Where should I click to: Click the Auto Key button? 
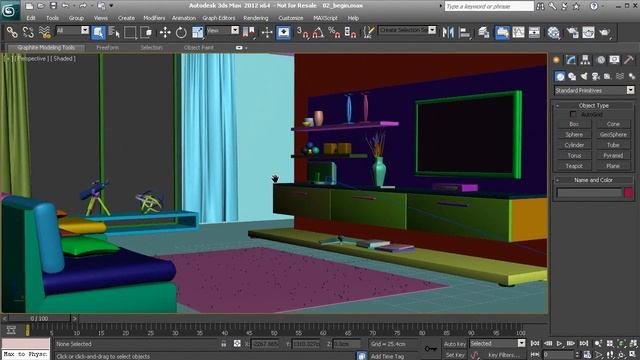[455, 344]
